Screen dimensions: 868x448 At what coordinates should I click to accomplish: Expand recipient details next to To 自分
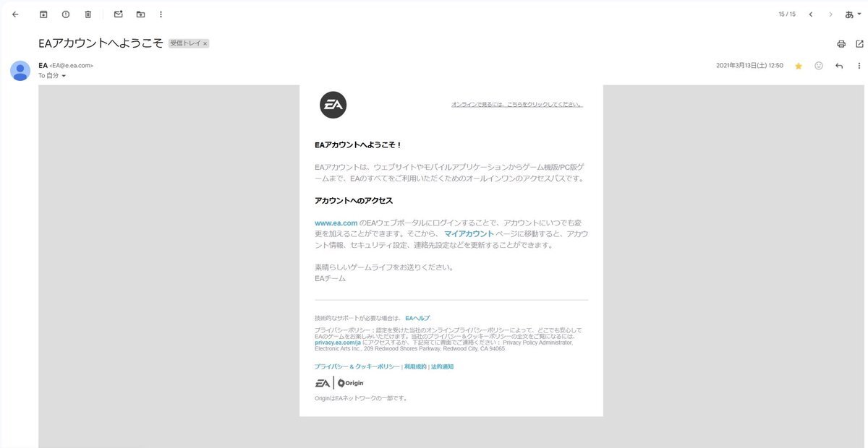(64, 76)
